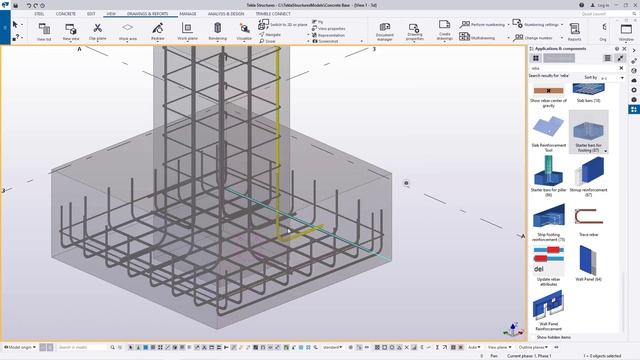Viewport: 640px width, 360px height.
Task: Open the Visualize tool
Action: 244,32
